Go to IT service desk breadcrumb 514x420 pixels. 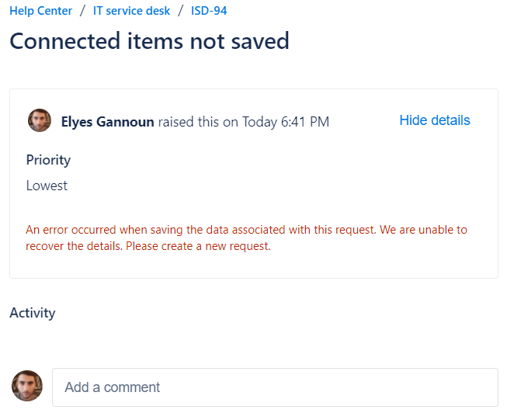(131, 11)
